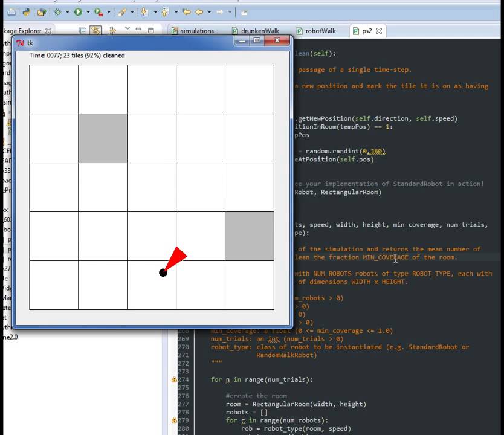
Task: Launch the external tools run icon
Action: 99,12
